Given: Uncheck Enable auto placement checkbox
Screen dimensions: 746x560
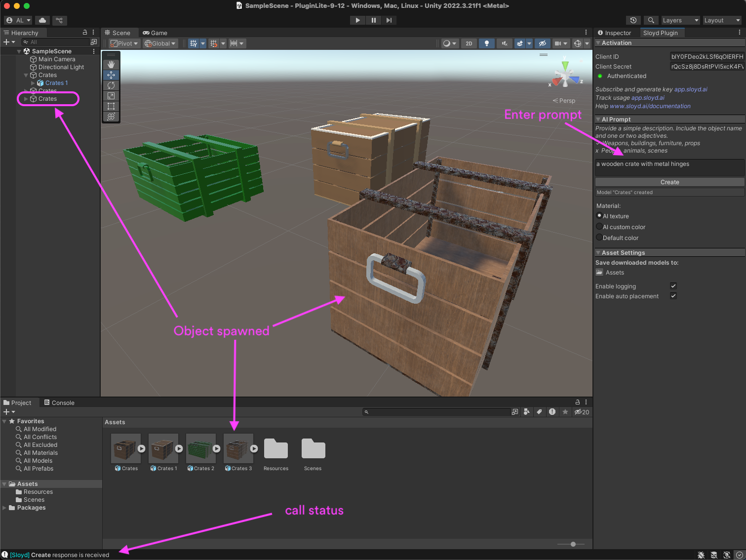Looking at the screenshot, I should click(x=673, y=296).
